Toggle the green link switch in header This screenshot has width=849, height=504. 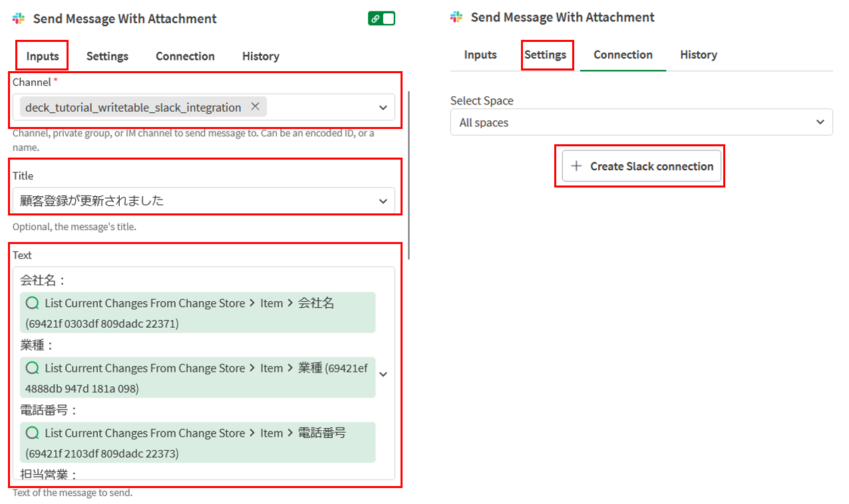[x=381, y=19]
